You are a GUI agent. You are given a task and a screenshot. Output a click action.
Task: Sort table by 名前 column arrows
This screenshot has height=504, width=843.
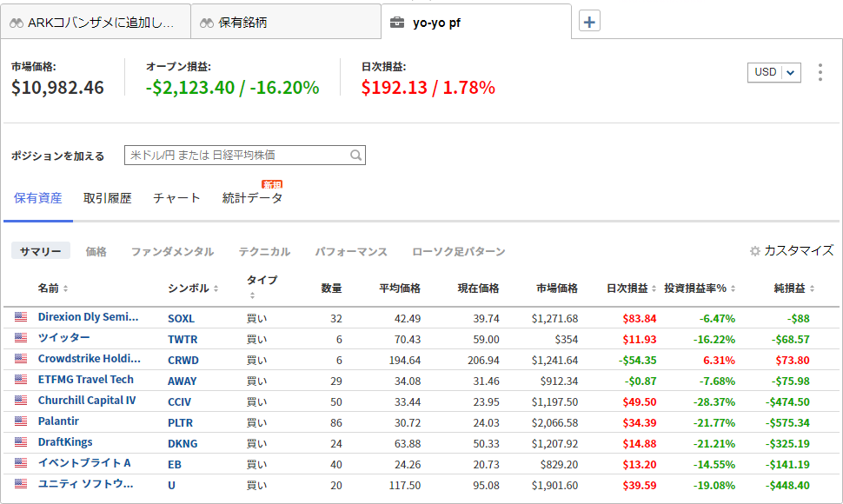coord(65,288)
